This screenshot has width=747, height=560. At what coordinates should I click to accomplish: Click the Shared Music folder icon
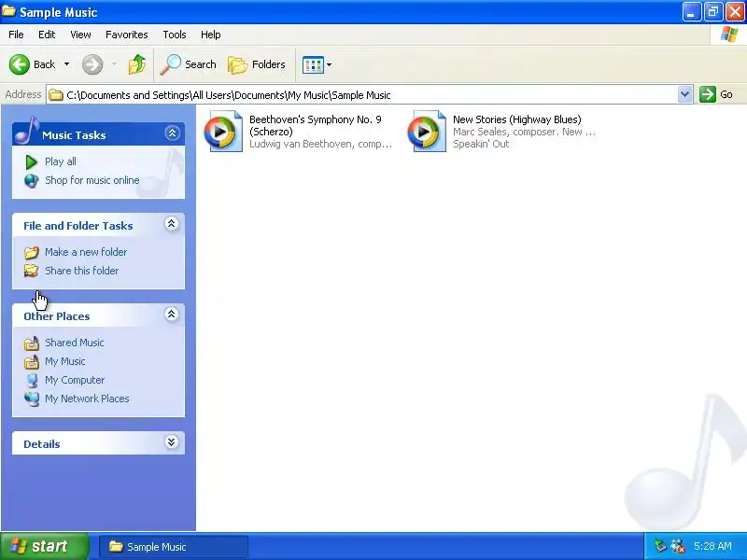(x=32, y=343)
